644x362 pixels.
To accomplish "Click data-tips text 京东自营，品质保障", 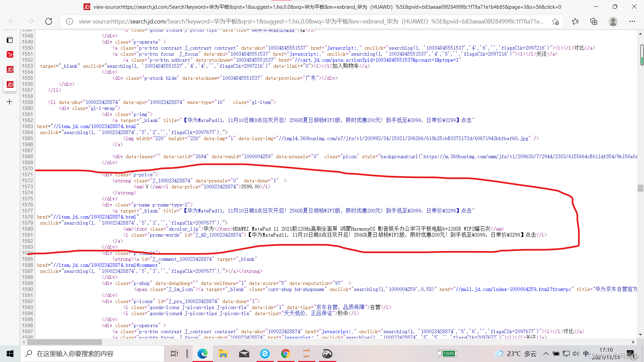I will 340,307.
